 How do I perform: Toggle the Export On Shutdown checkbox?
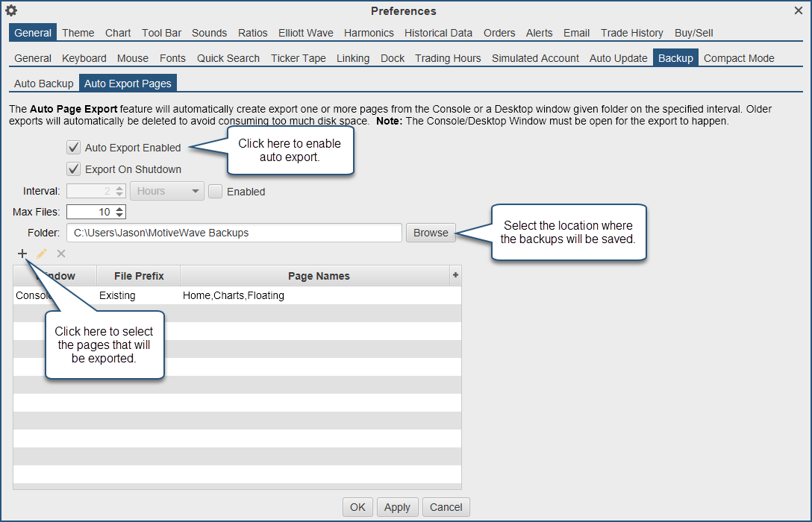click(x=73, y=169)
